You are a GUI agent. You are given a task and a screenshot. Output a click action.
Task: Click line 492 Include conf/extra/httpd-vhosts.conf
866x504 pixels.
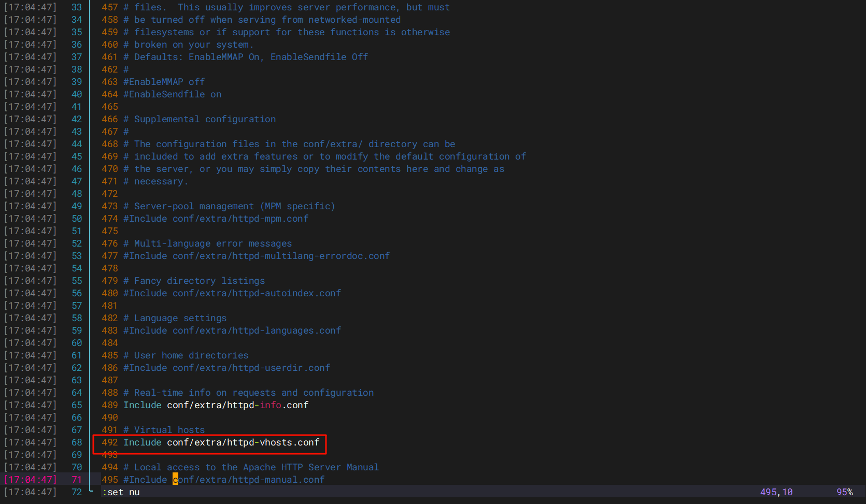(221, 442)
